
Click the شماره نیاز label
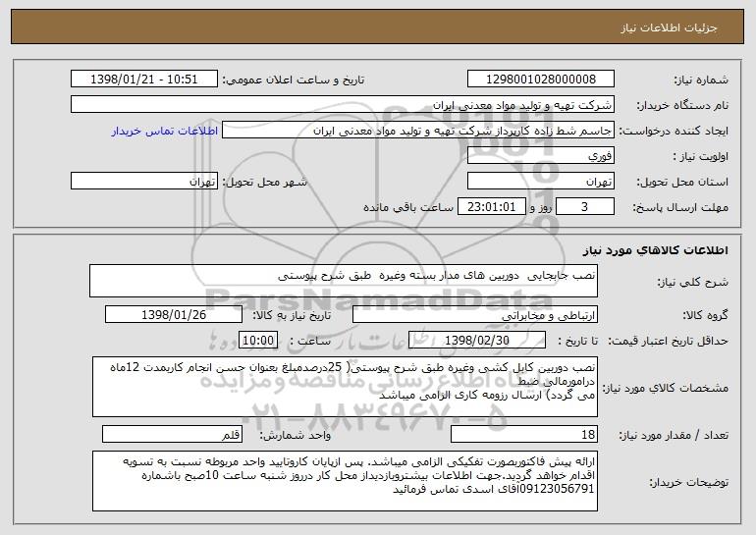click(x=701, y=80)
